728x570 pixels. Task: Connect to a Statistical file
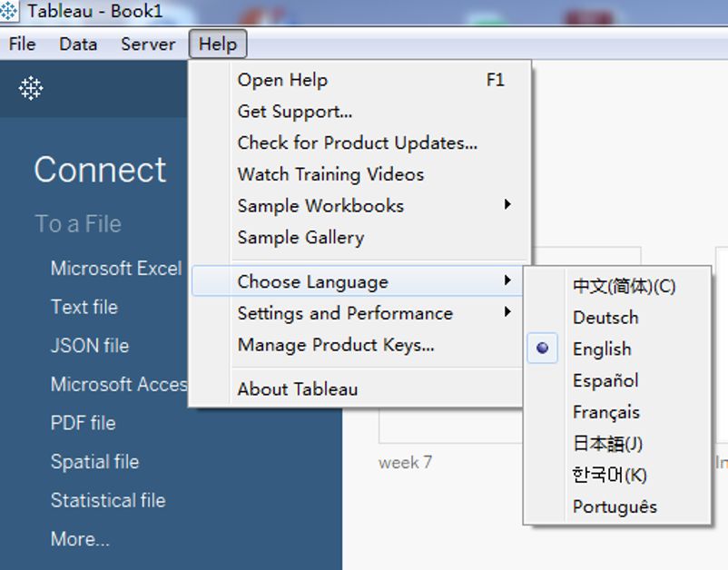click(108, 500)
